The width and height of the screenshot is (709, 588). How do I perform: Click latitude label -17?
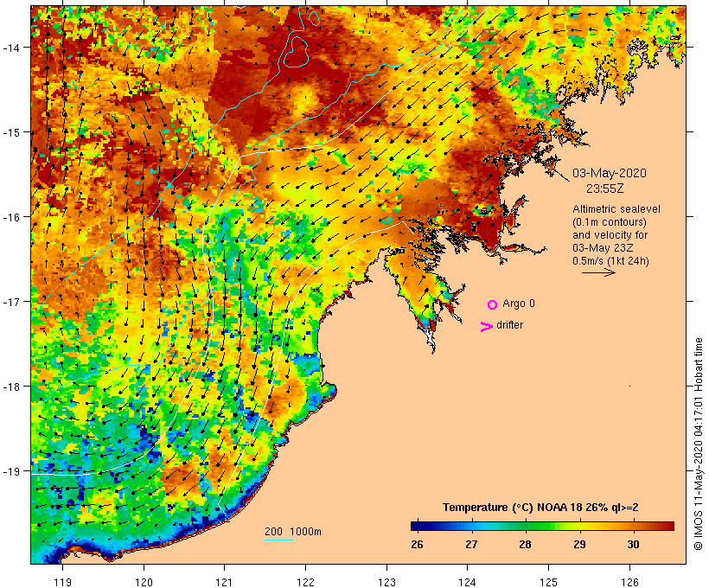coord(10,302)
